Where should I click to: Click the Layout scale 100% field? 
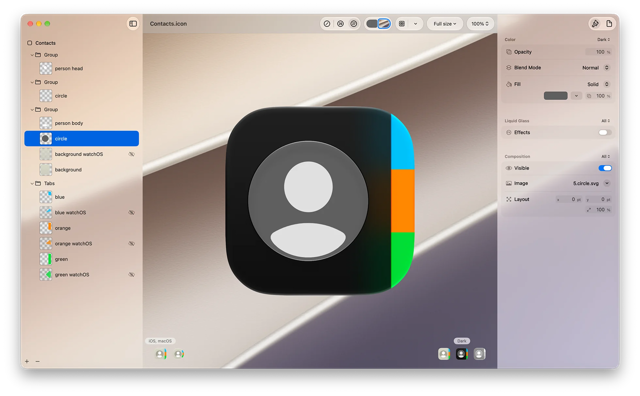[599, 210]
